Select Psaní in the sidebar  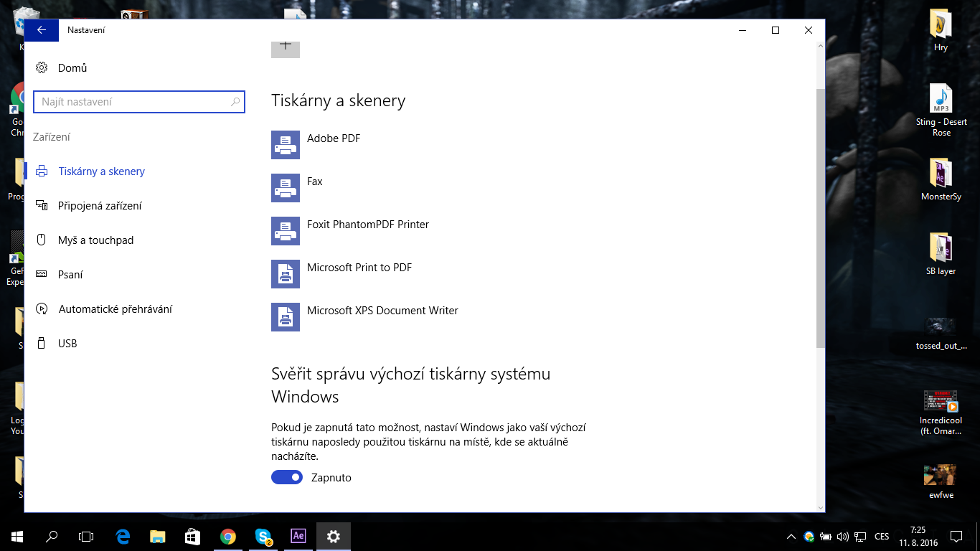(70, 275)
